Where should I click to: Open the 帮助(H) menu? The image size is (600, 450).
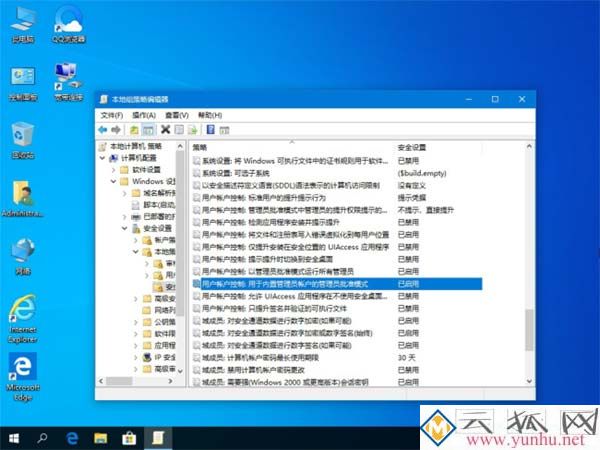point(210,115)
